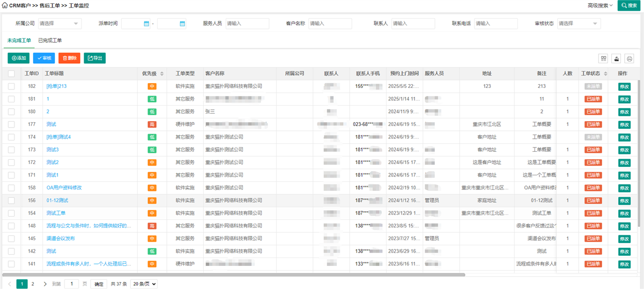The image size is (644, 289).
Task: Sort by the 优先级 column arrows
Action: [161, 73]
